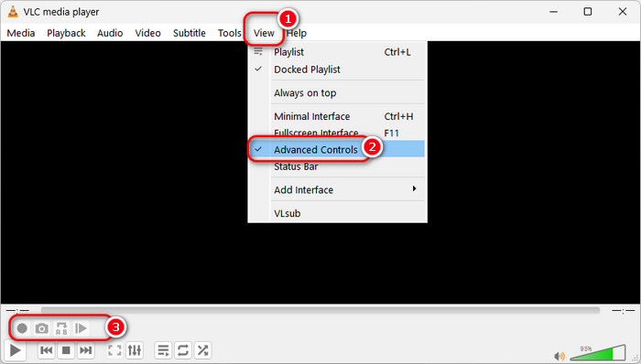Screen dimensions: 641x364
Task: Open the Help menu
Action: pyautogui.click(x=297, y=33)
